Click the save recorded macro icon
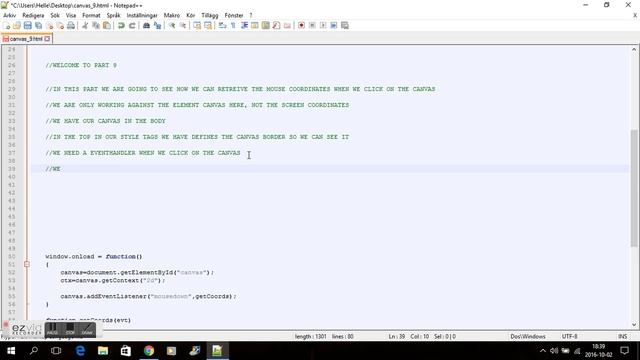Viewport: 640px width, 360px height. (x=344, y=25)
